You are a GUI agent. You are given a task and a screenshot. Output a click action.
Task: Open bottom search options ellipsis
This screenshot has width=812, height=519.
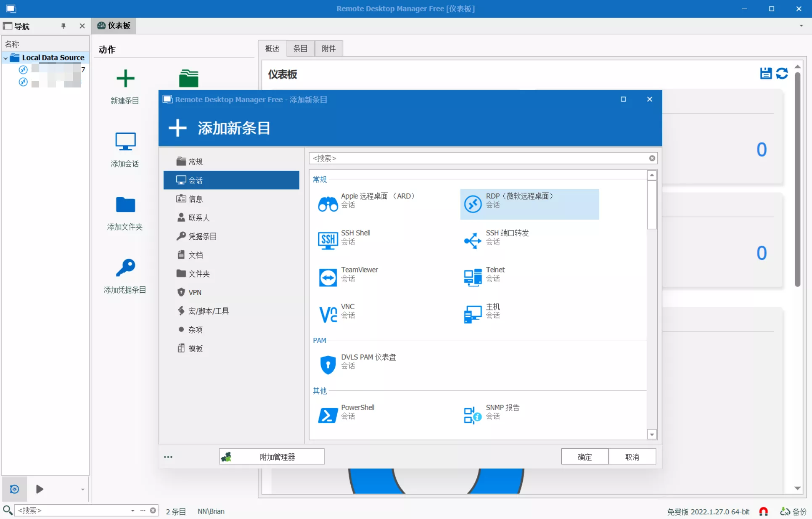(143, 511)
